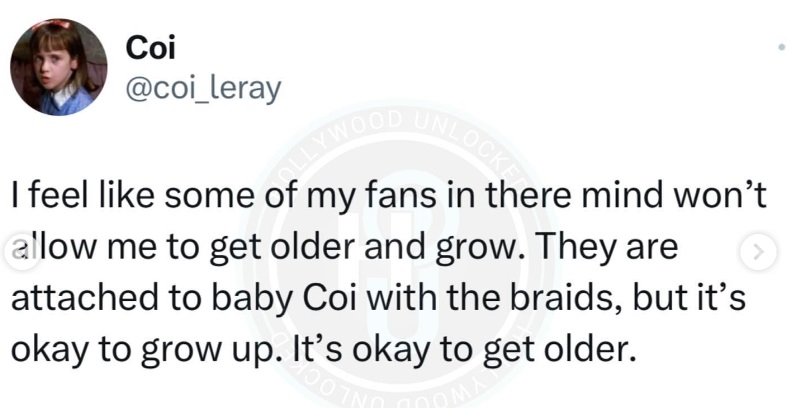
Task: Open the next slide with the right chevron
Action: [x=758, y=251]
